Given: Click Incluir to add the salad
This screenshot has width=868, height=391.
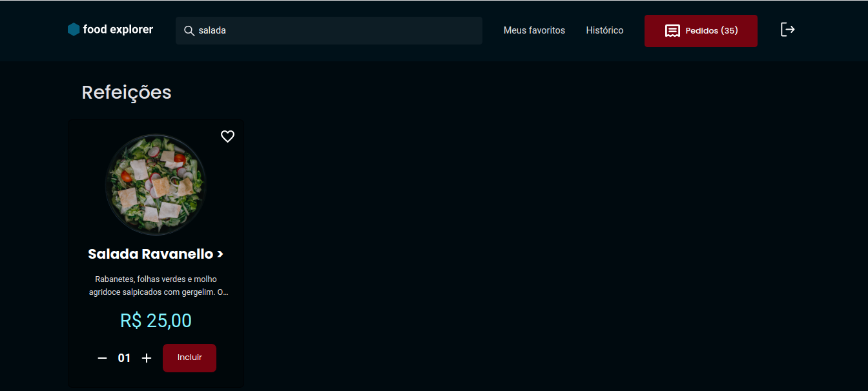Looking at the screenshot, I should click(189, 358).
